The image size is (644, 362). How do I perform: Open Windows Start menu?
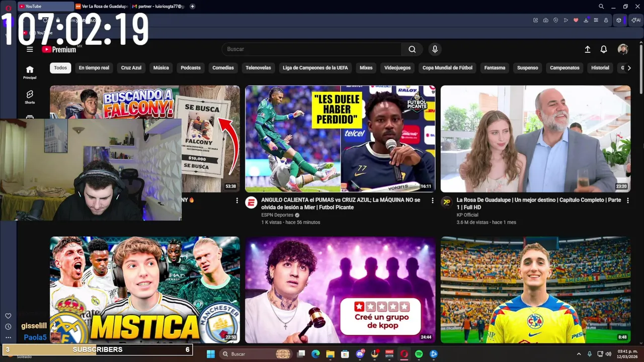(211, 354)
